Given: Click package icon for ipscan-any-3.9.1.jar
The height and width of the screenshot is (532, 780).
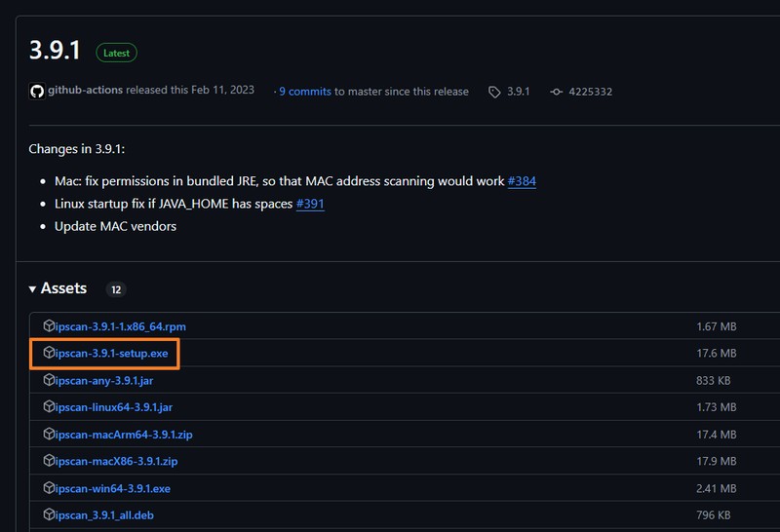Looking at the screenshot, I should click(x=49, y=380).
